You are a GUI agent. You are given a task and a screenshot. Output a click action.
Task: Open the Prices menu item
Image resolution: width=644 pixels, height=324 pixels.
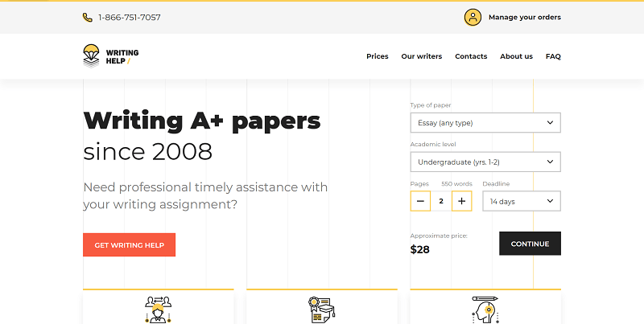377,56
